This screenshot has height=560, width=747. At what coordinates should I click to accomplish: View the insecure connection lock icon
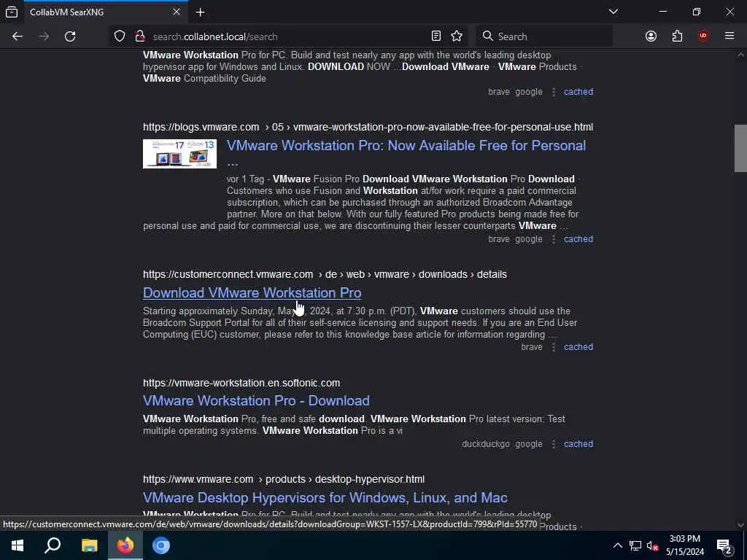tap(139, 36)
